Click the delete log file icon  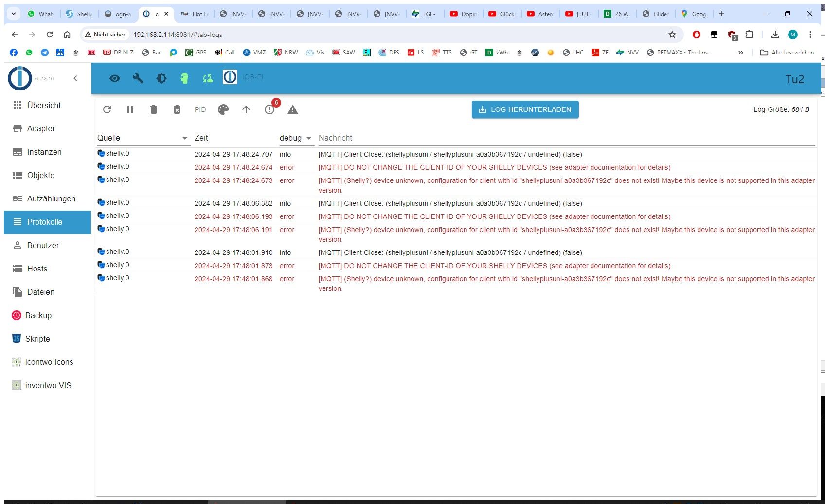pyautogui.click(x=177, y=109)
